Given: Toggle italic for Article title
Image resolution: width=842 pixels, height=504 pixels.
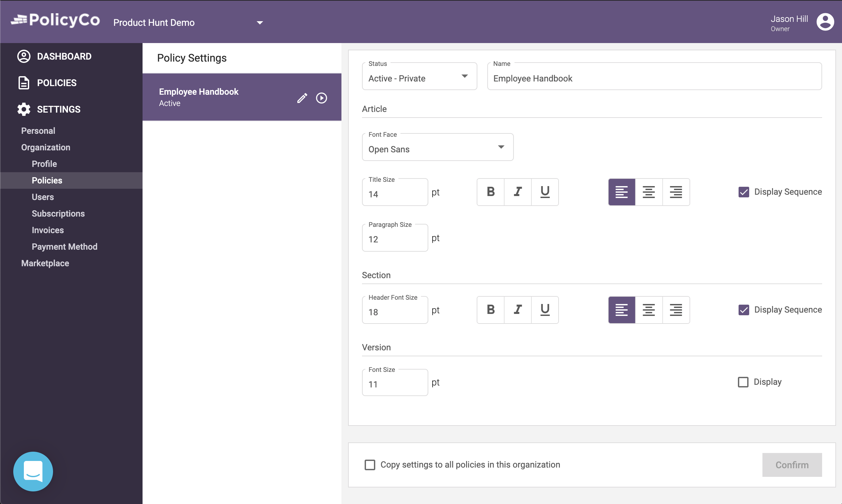Looking at the screenshot, I should pyautogui.click(x=517, y=192).
